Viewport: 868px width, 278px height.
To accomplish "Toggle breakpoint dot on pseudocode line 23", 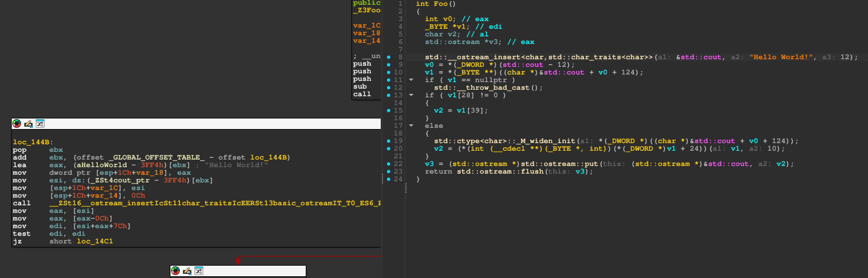I will coord(389,171).
